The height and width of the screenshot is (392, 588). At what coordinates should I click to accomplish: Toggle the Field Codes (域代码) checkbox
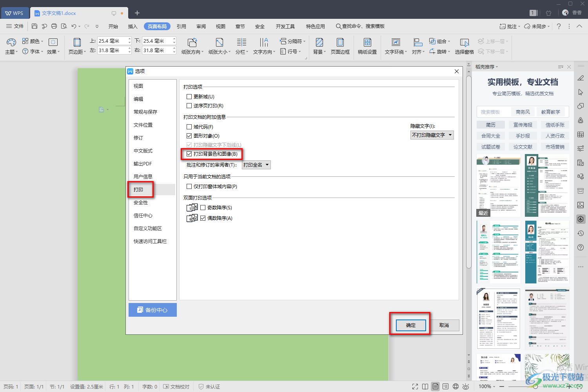pos(189,127)
